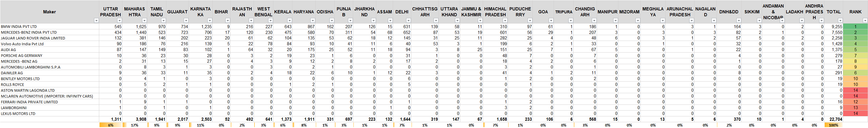Open the JAMMU & KASHMIR filter dropdown
The image size is (868, 128).
(x=480, y=21)
